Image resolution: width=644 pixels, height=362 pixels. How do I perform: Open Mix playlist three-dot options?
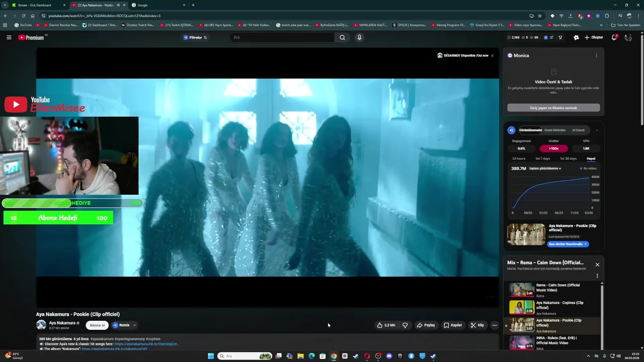click(x=597, y=276)
